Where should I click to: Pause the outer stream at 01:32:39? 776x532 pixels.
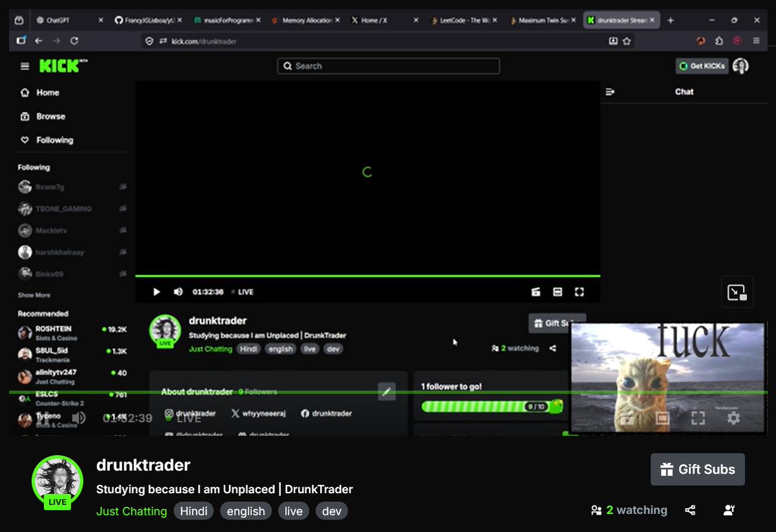pyautogui.click(x=43, y=418)
